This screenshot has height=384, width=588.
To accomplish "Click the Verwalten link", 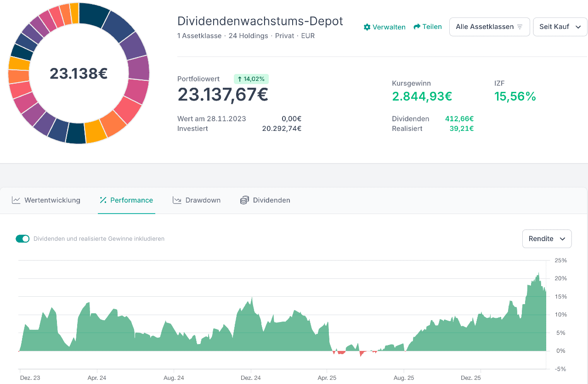I will 389,27.
